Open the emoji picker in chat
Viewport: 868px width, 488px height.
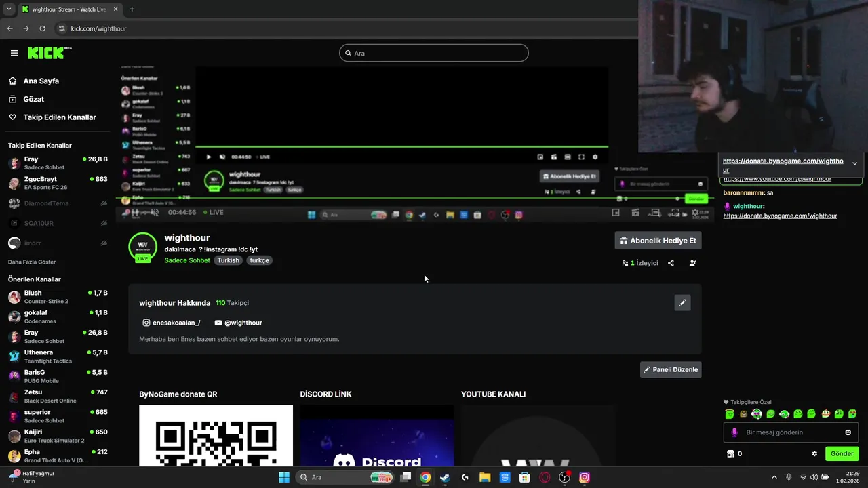click(x=848, y=432)
